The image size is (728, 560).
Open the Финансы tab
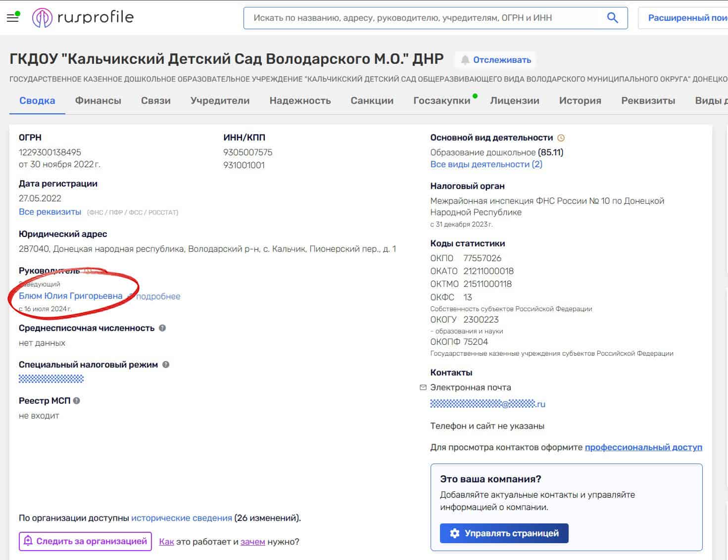pyautogui.click(x=98, y=100)
